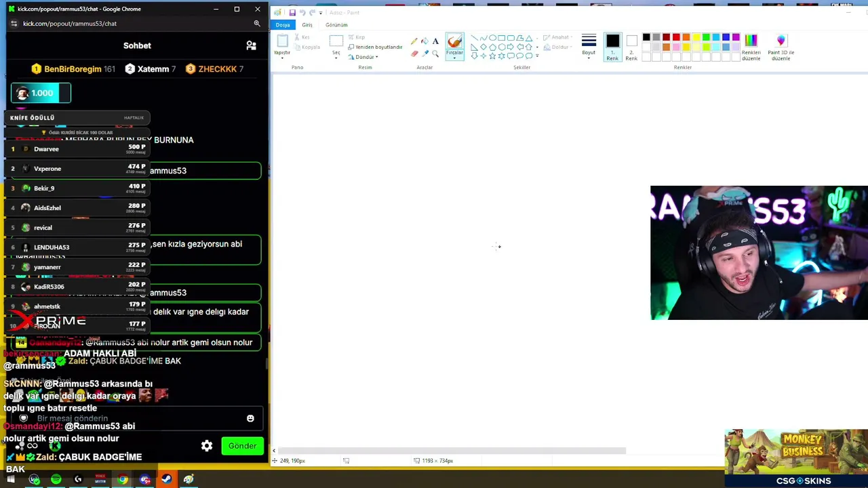Choose the right arrow shape
The width and height of the screenshot is (868, 488).
pyautogui.click(x=511, y=47)
